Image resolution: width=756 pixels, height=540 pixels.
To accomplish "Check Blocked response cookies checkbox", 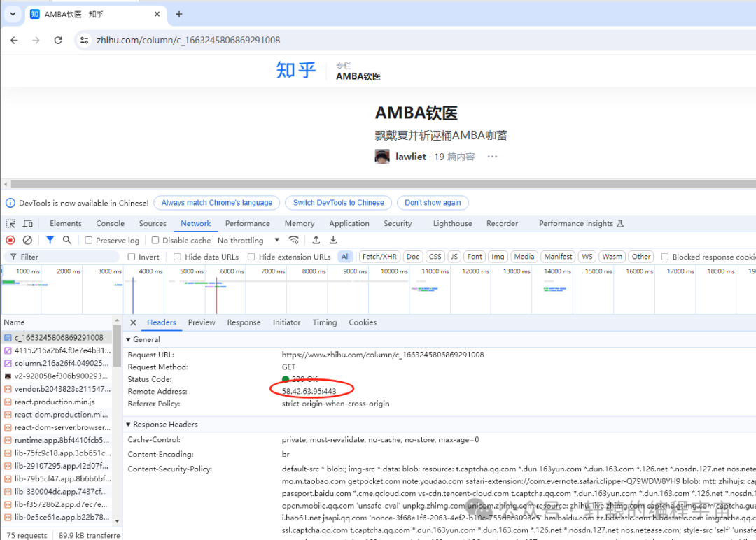I will [665, 257].
